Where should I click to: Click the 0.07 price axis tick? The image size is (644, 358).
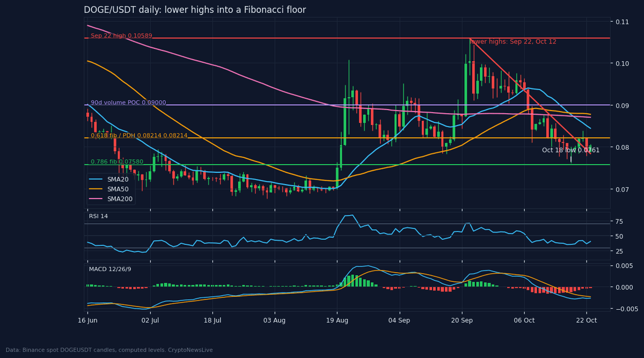621,189
